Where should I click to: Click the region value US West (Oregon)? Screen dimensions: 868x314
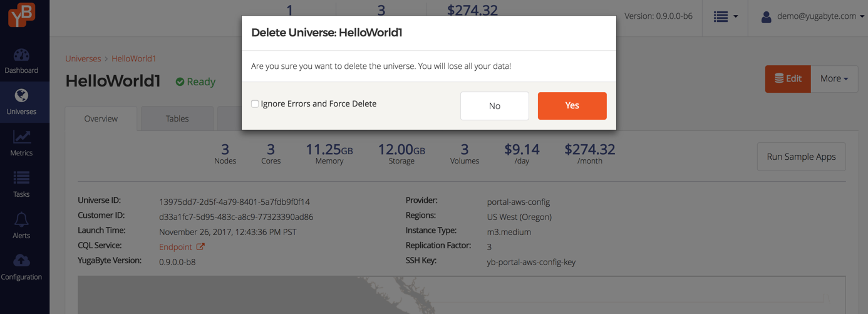[x=519, y=217]
